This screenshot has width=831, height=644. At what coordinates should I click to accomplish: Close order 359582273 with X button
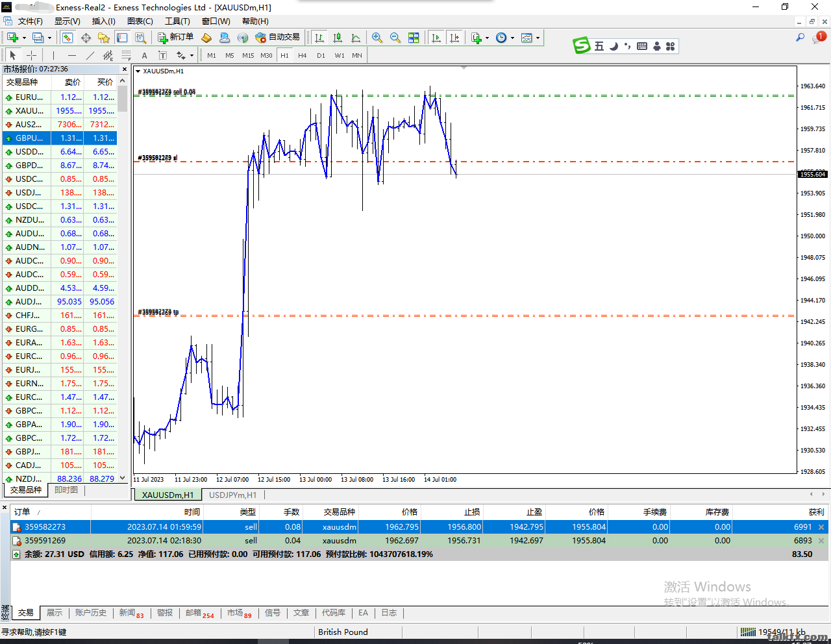[x=821, y=527]
